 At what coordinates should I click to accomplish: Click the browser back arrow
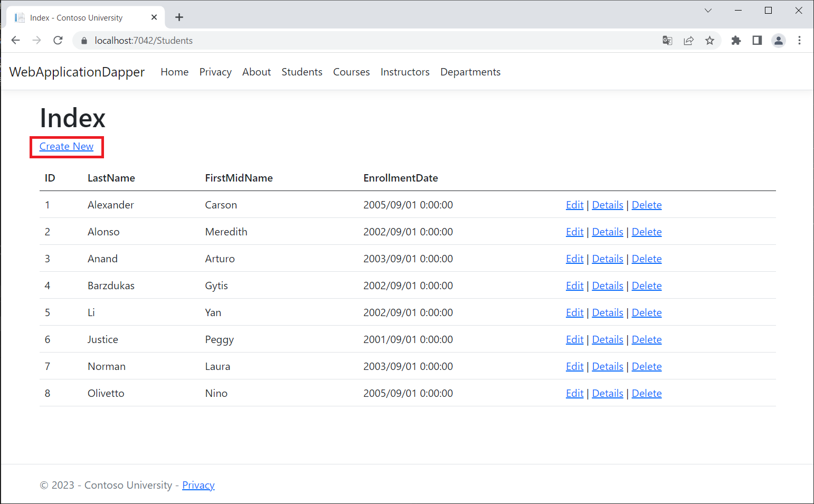16,41
